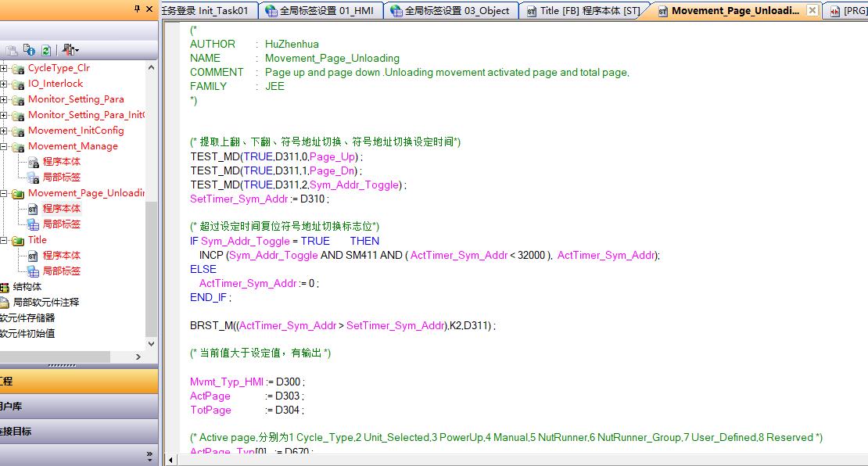Click the properties info icon in toolbar
This screenshot has height=466, width=868.
tap(30, 50)
